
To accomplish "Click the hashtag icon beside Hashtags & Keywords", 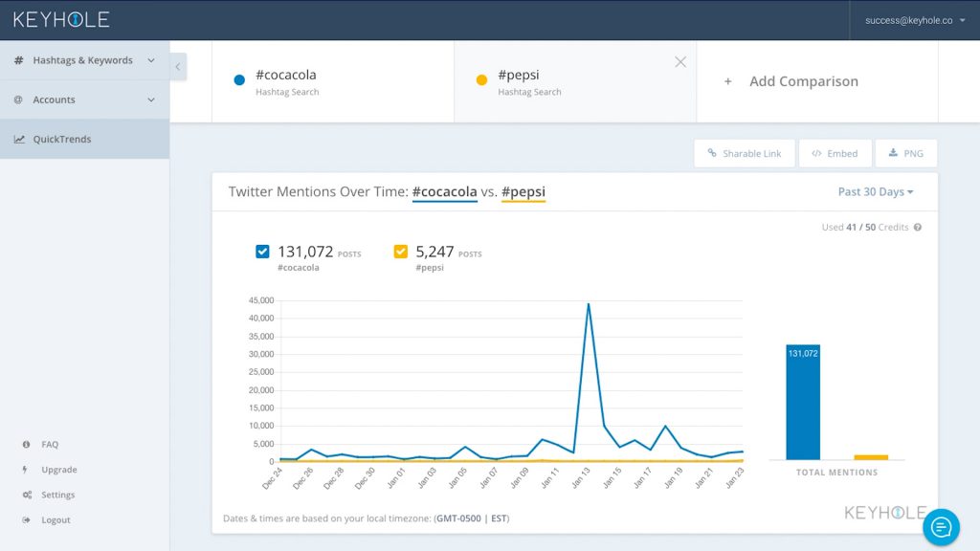I will point(19,60).
